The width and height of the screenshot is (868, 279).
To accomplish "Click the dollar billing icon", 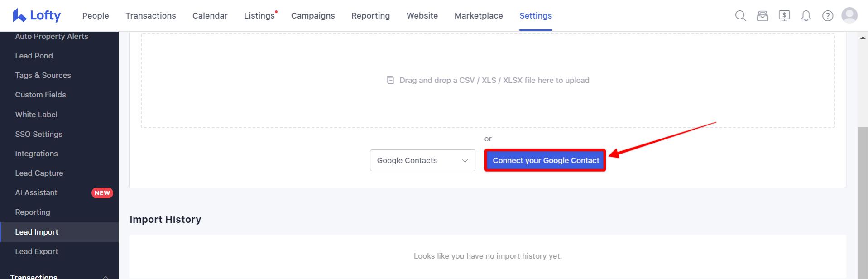I will 784,16.
